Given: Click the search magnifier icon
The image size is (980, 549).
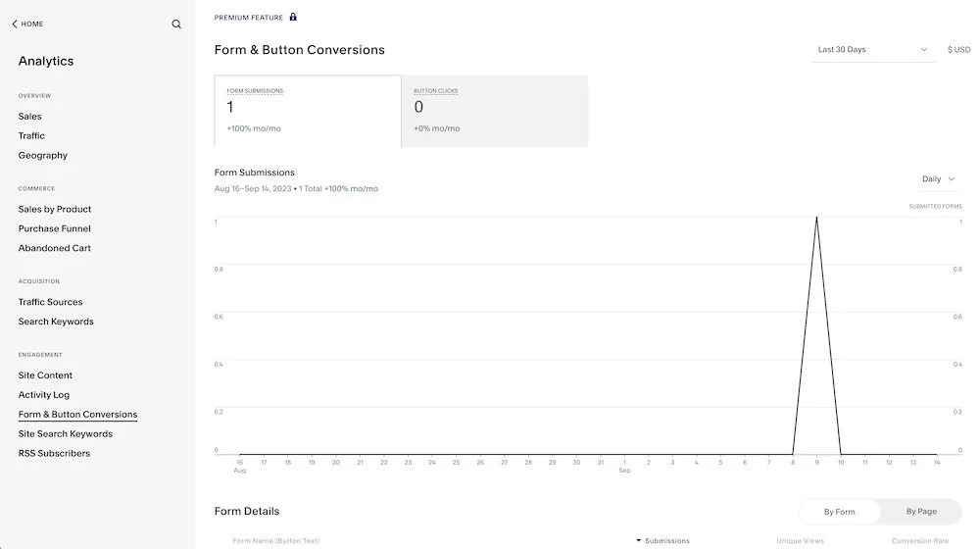Looking at the screenshot, I should [176, 25].
